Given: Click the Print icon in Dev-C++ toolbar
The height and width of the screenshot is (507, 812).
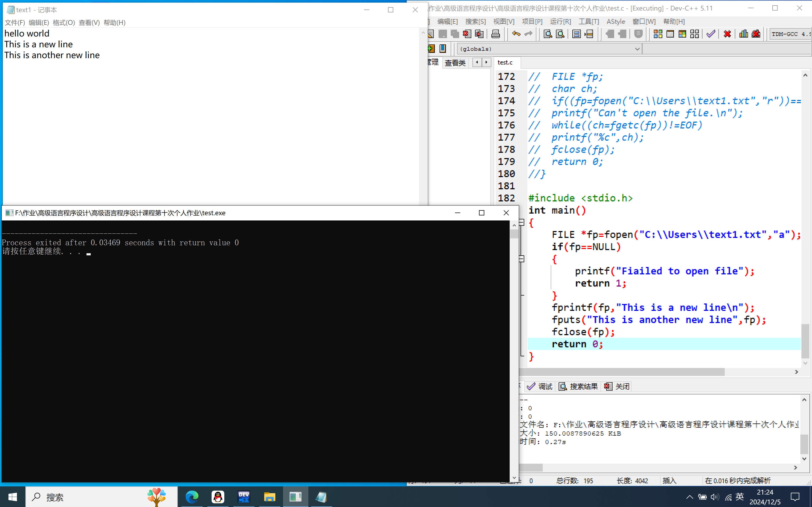Looking at the screenshot, I should pyautogui.click(x=496, y=34).
